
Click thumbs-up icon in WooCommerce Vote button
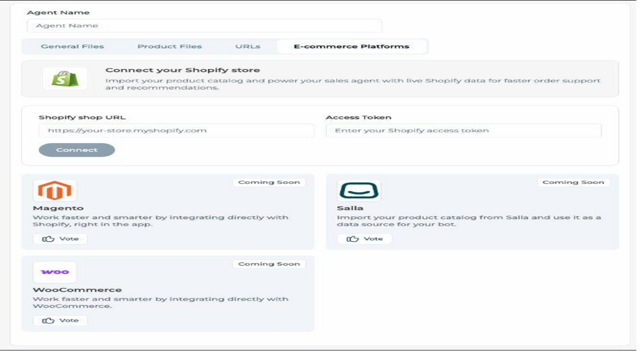pyautogui.click(x=48, y=320)
